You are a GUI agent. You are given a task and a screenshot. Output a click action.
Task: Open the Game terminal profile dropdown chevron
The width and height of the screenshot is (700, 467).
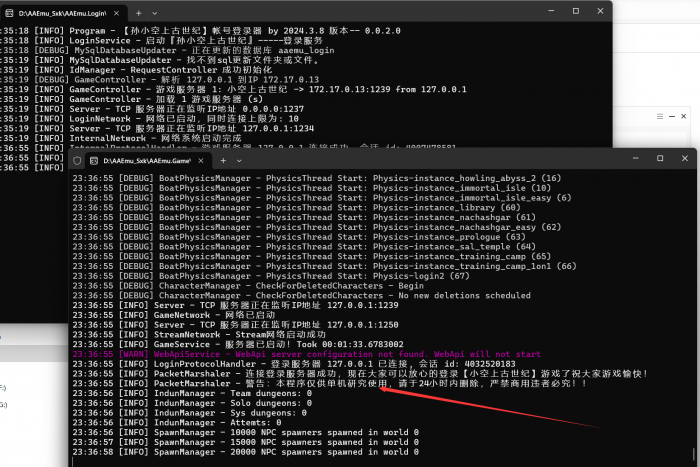243,160
